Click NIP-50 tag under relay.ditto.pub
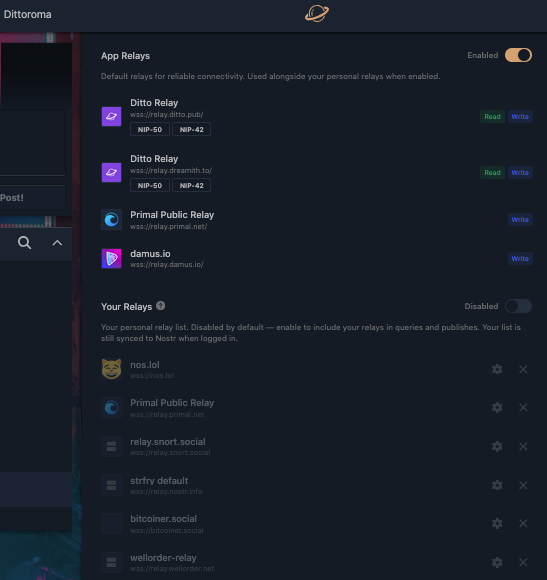This screenshot has height=580, width=547. pos(150,129)
